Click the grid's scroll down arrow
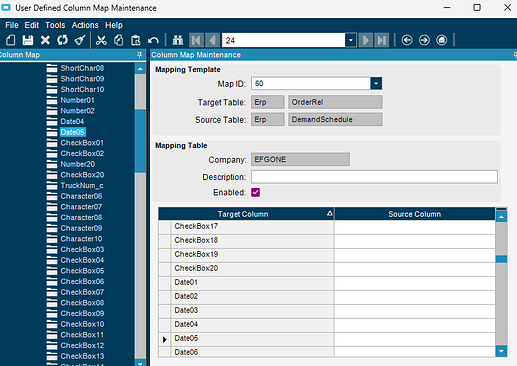 (x=501, y=351)
